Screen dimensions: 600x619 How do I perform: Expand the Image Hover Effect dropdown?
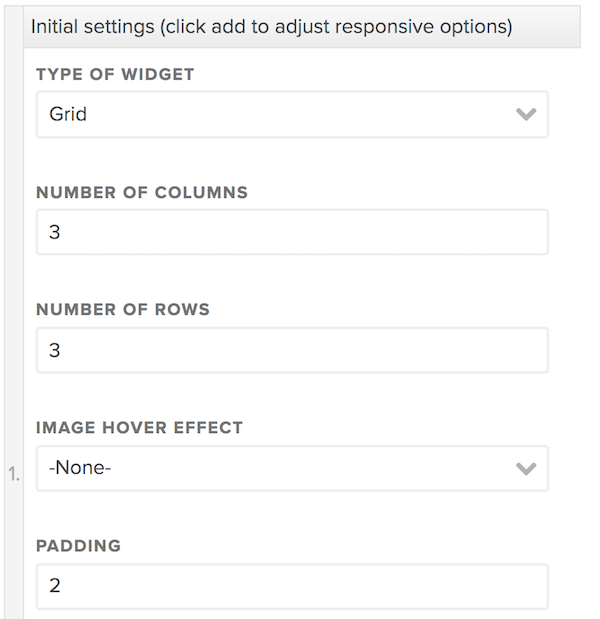click(x=291, y=468)
